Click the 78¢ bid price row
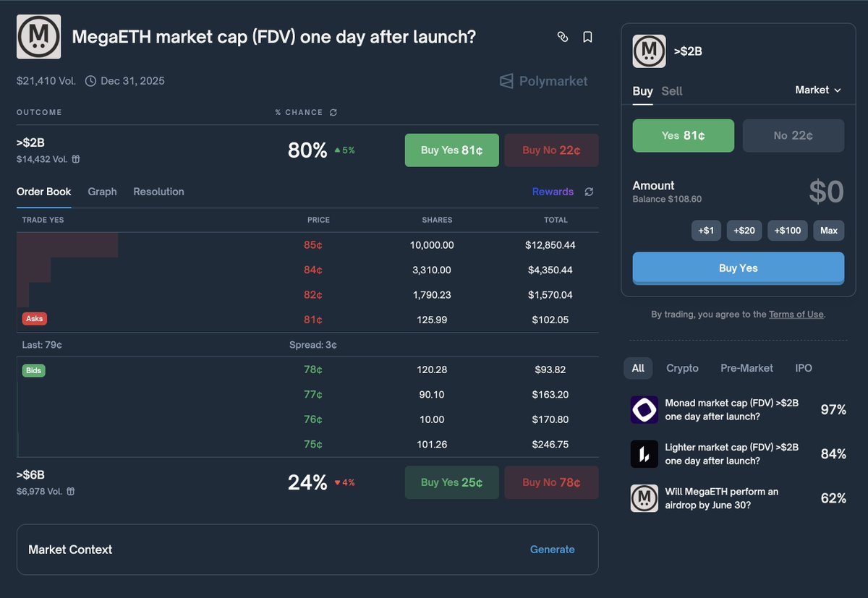The image size is (868, 598). tap(307, 370)
